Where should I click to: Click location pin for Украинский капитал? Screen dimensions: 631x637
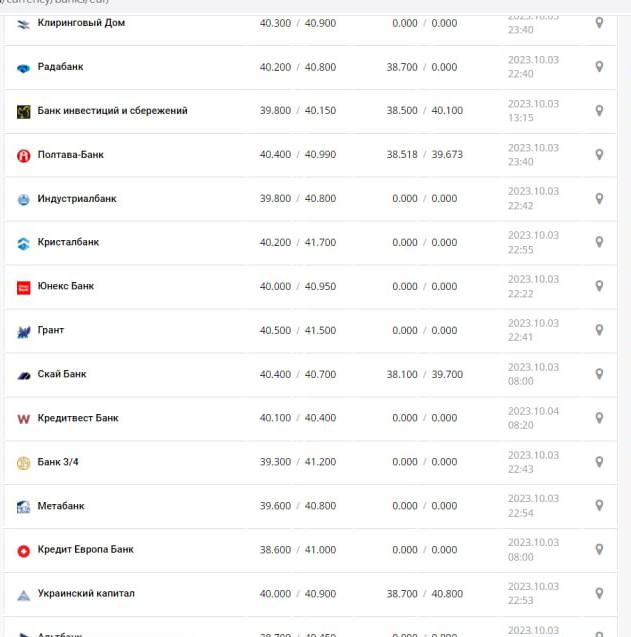(599, 594)
